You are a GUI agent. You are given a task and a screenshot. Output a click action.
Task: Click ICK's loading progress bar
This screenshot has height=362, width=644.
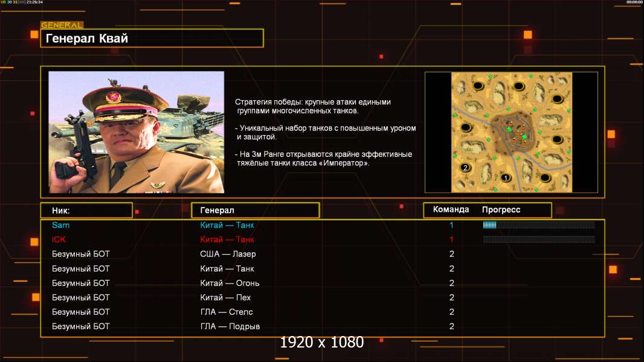539,239
